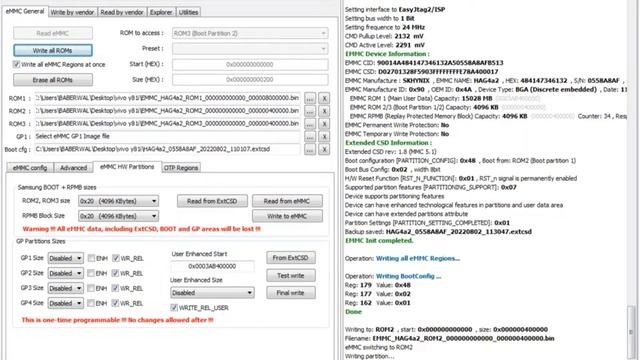The width and height of the screenshot is (640, 360).
Task: Toggle the WRITE_REL_USER checkbox
Action: (174, 307)
